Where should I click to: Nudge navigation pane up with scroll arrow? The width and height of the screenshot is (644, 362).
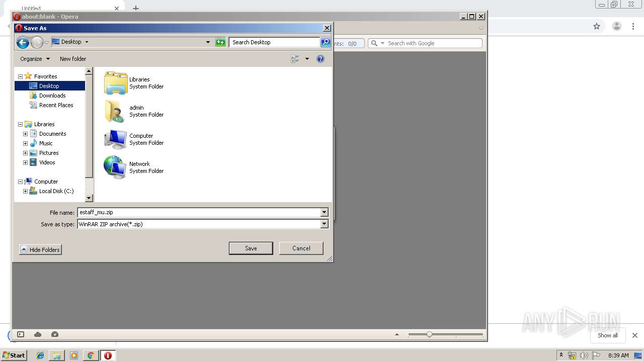point(89,71)
